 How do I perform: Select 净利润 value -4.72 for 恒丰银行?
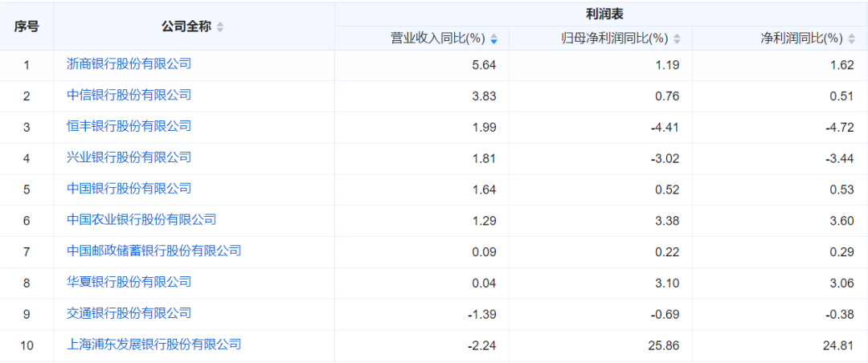coord(841,127)
